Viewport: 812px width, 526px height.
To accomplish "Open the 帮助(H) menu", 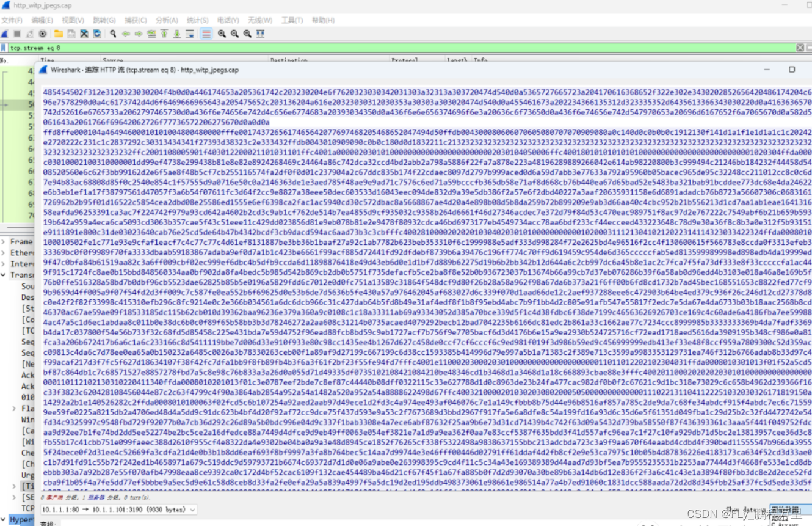I will [324, 20].
